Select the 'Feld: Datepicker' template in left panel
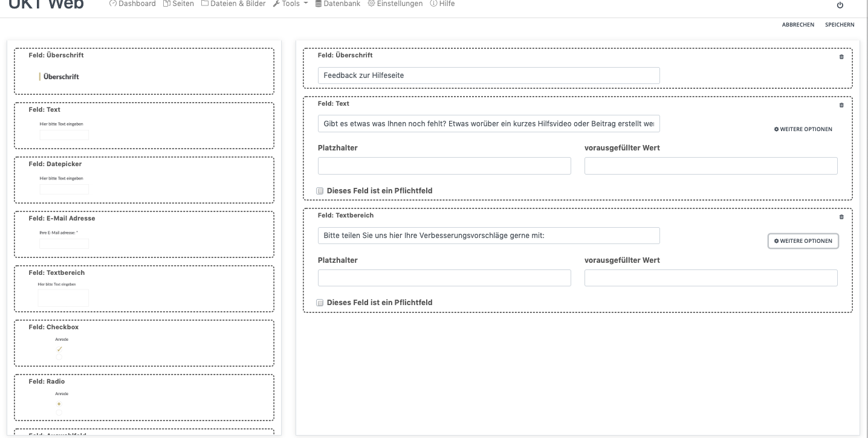Viewport: 868px width, 438px height. point(144,180)
